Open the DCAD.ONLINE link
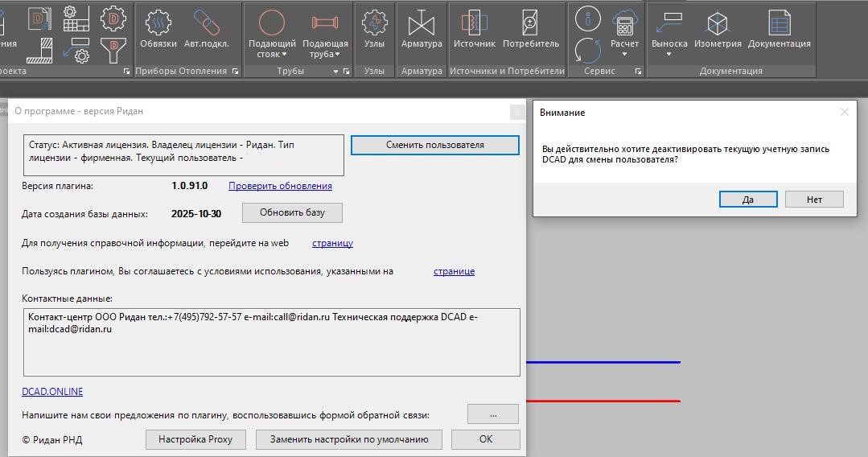Screen dimensions: 868x457 (x=52, y=392)
